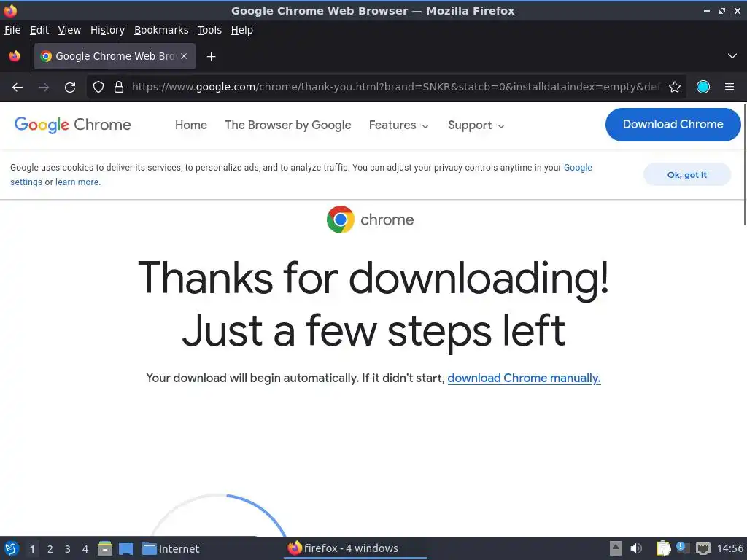
Task: Reload the current page
Action: click(70, 87)
